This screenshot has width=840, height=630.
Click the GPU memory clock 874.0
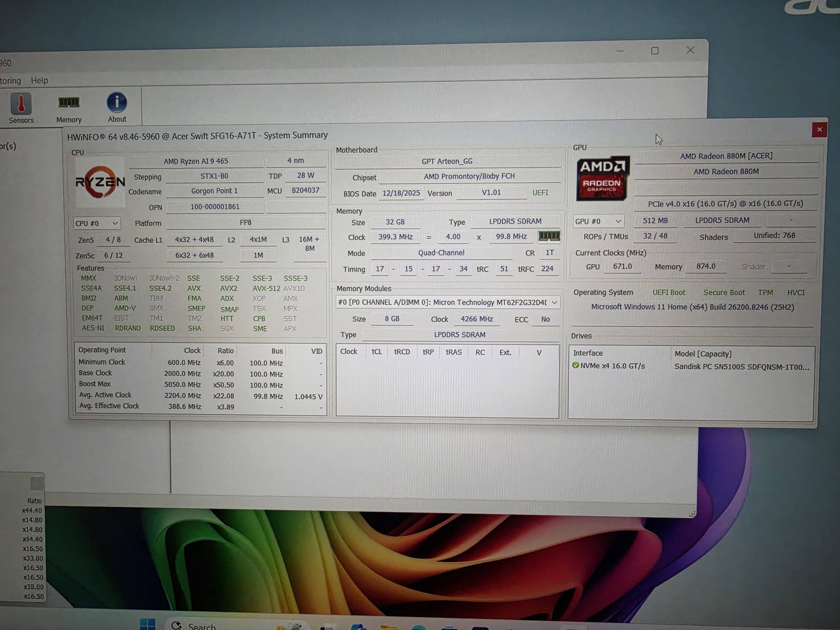tap(706, 267)
